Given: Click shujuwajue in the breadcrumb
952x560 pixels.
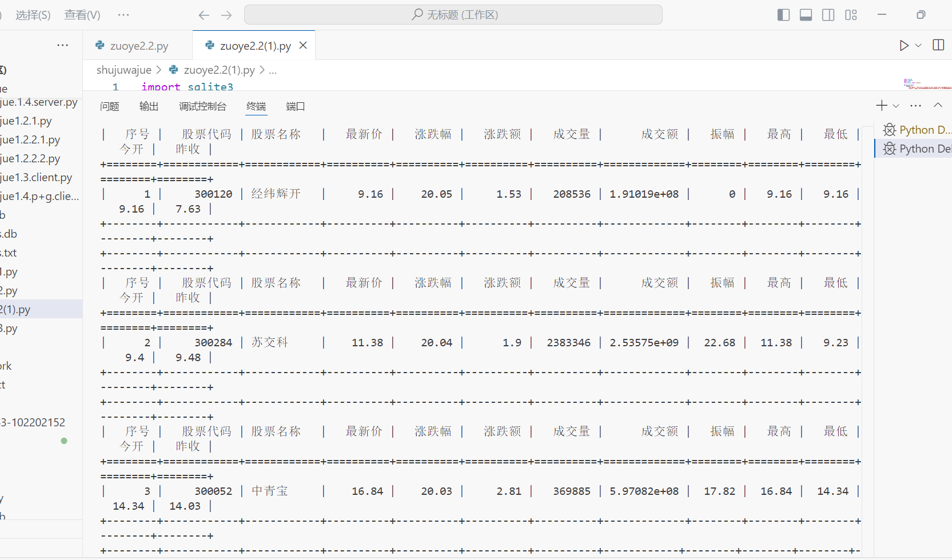Looking at the screenshot, I should [124, 70].
